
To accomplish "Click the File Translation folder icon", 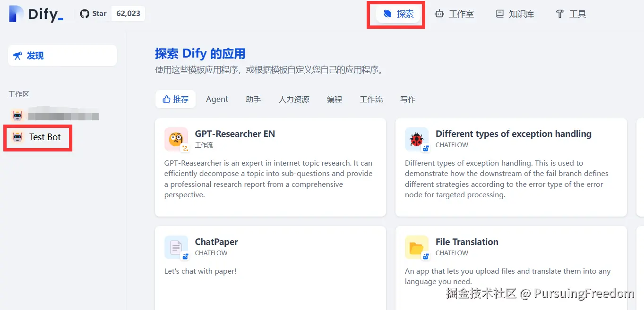I will 416,247.
